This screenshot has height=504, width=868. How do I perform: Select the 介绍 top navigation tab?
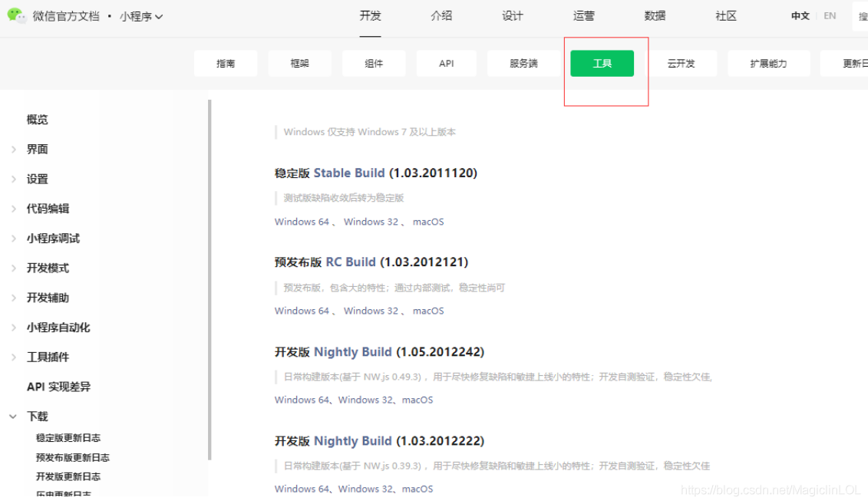coord(441,16)
